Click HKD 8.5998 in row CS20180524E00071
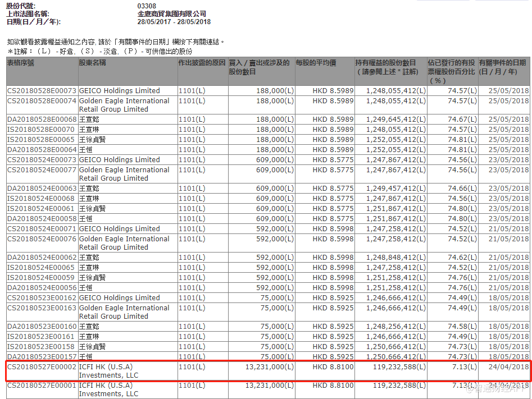The width and height of the screenshot is (532, 399). tap(333, 229)
